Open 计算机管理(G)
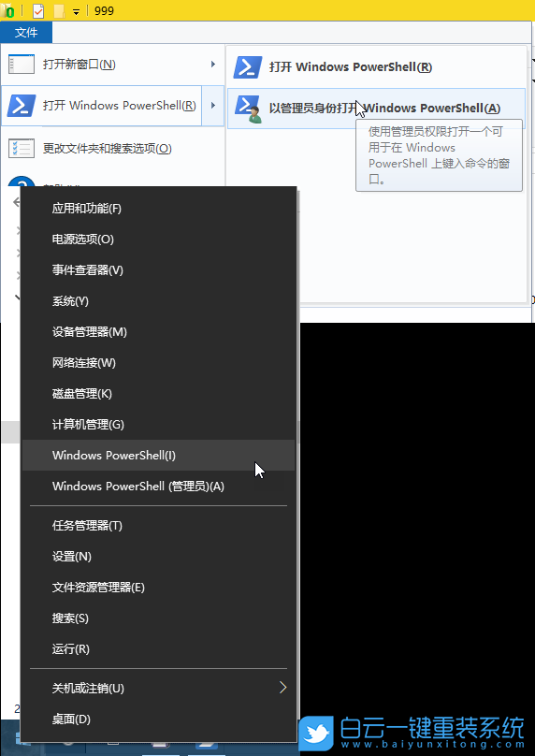 click(158, 424)
